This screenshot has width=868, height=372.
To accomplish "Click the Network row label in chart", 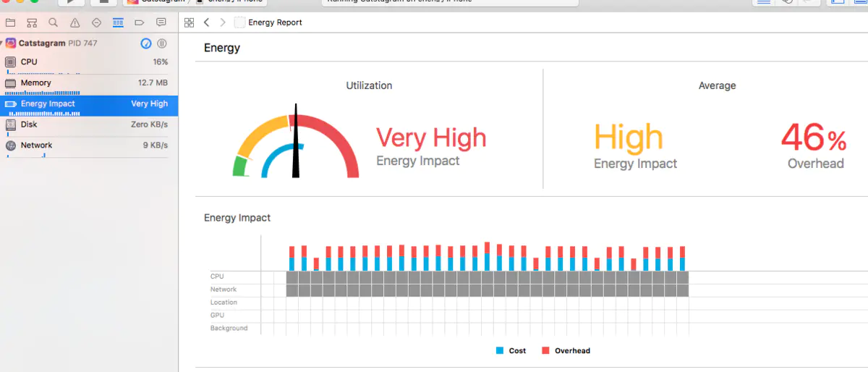I will pyautogui.click(x=224, y=289).
